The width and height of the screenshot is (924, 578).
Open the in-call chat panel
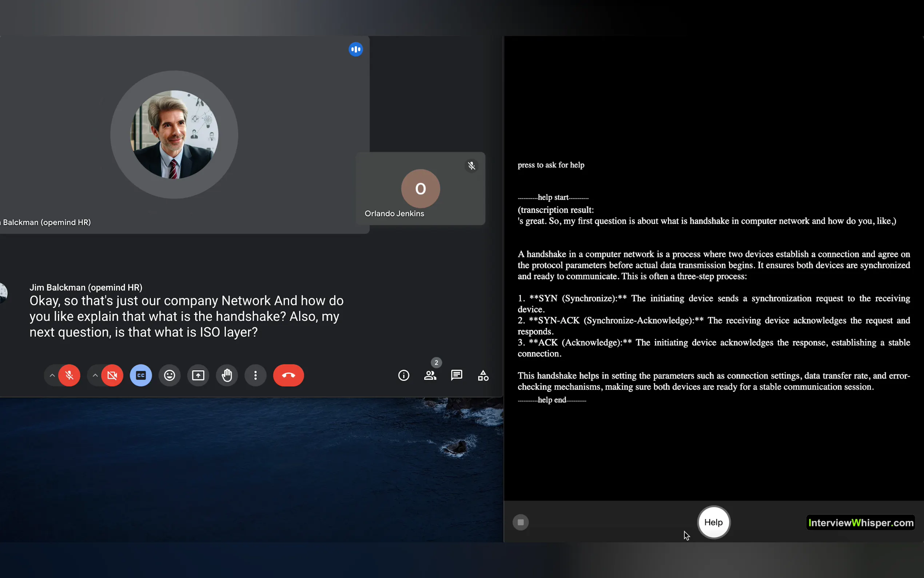[x=457, y=375]
